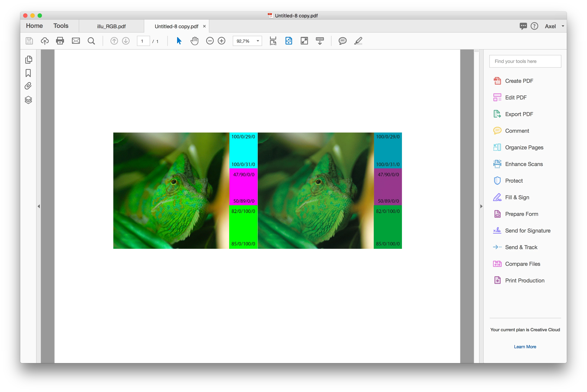Screen dimensions: 587x392
Task: Click the Learn More link
Action: click(525, 346)
